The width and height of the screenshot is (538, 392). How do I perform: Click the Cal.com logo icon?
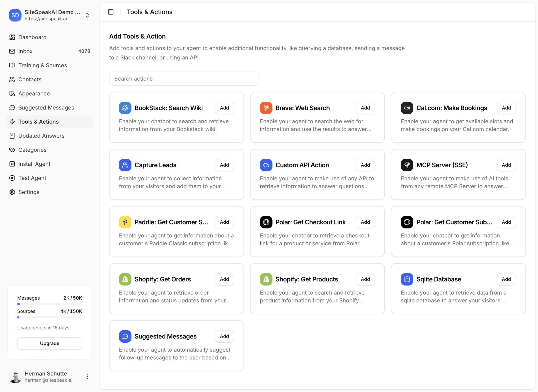407,108
